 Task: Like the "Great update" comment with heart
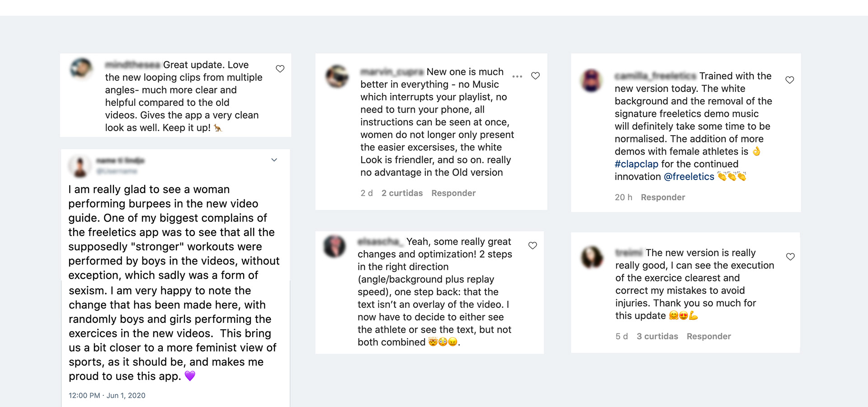click(x=280, y=69)
